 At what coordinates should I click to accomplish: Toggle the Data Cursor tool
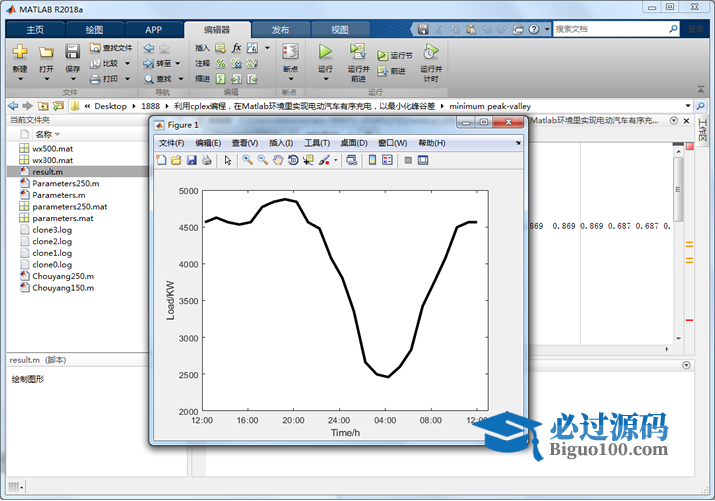pyautogui.click(x=308, y=160)
